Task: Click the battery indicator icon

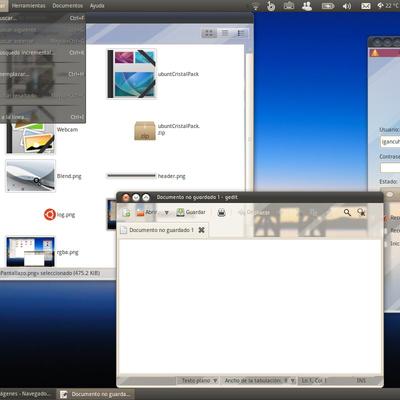Action: point(328,6)
